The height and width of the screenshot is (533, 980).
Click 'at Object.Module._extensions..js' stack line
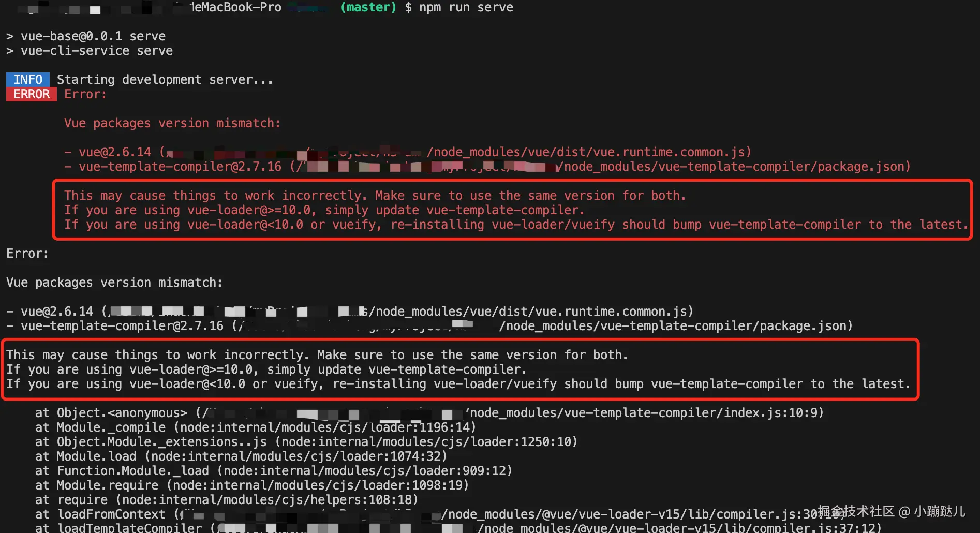pos(306,442)
